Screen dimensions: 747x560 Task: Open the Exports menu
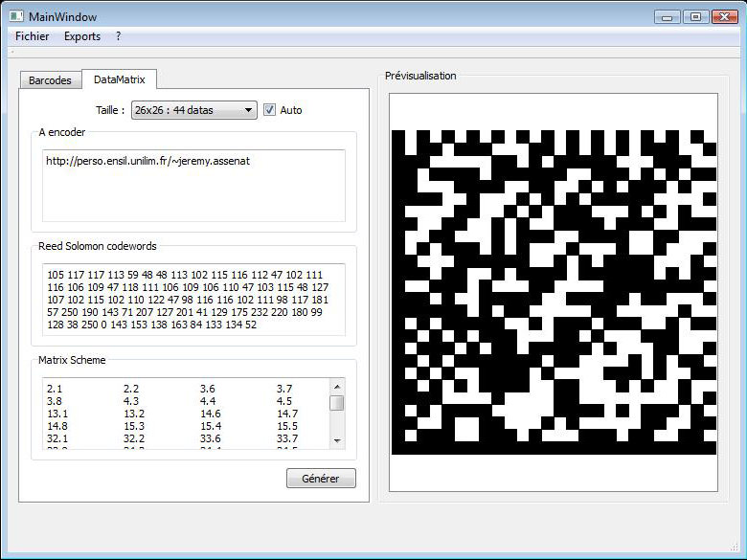[82, 36]
